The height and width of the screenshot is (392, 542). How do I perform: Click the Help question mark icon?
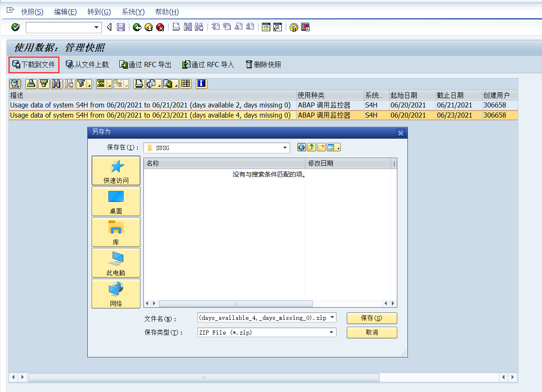294,27
